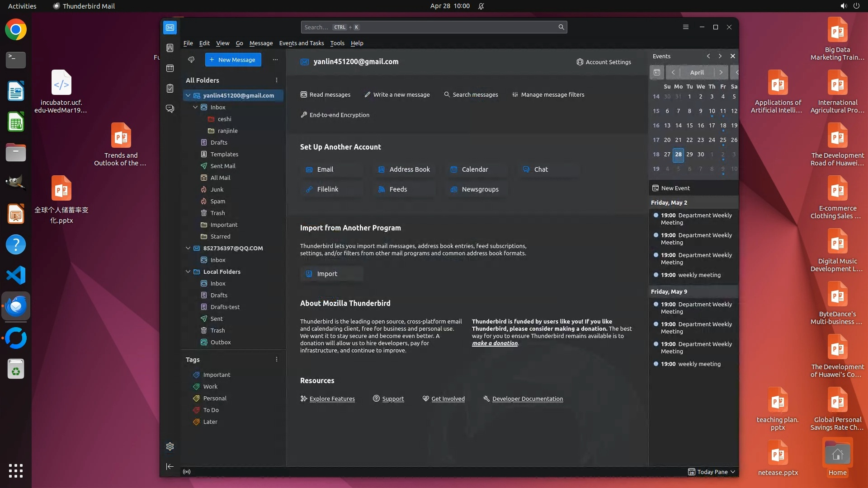Open the Tools menu
This screenshot has height=488, width=868.
click(x=337, y=43)
